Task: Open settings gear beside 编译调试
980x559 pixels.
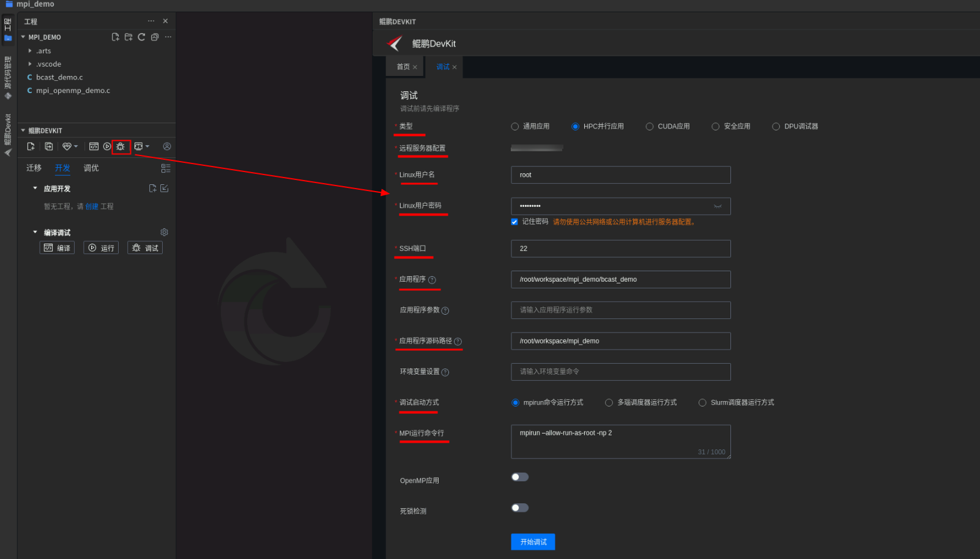Action: coord(164,232)
